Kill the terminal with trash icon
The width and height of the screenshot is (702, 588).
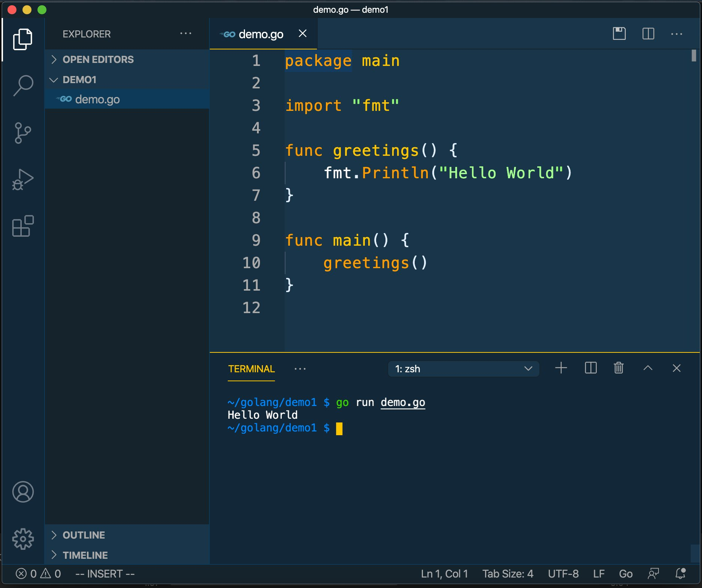tap(619, 368)
